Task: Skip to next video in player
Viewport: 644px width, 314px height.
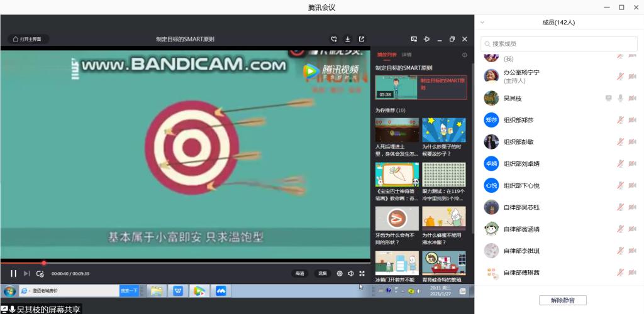Action: (26, 273)
